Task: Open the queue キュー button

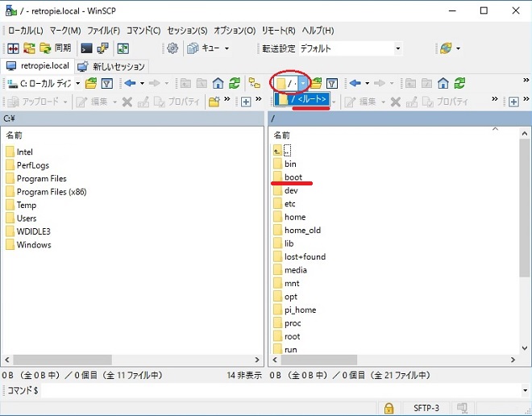Action: pos(204,48)
